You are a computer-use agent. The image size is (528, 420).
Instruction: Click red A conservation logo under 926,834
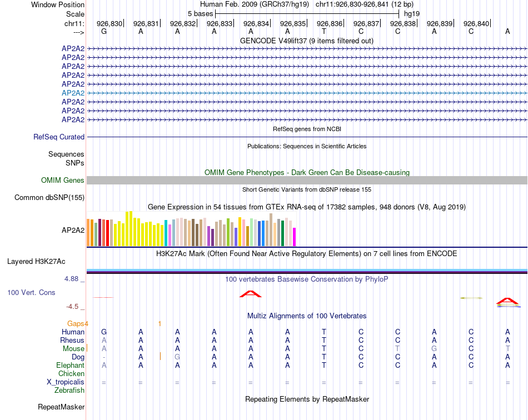click(x=251, y=294)
